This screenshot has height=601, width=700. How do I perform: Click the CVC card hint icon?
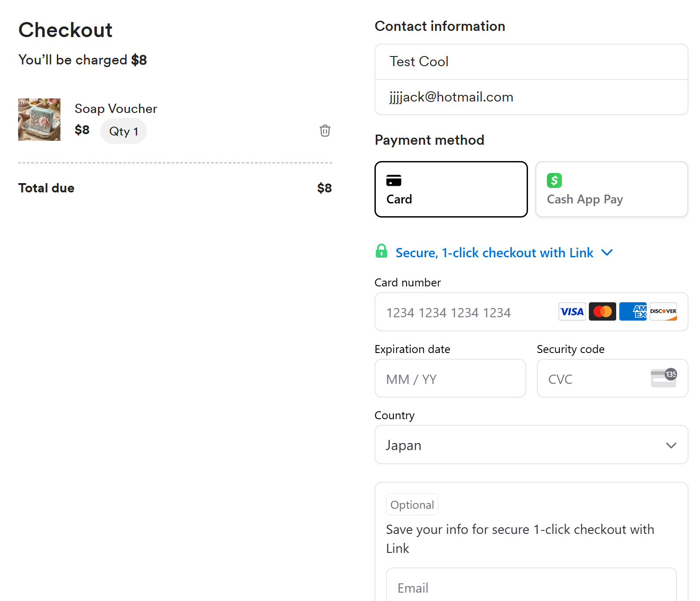[x=663, y=378]
